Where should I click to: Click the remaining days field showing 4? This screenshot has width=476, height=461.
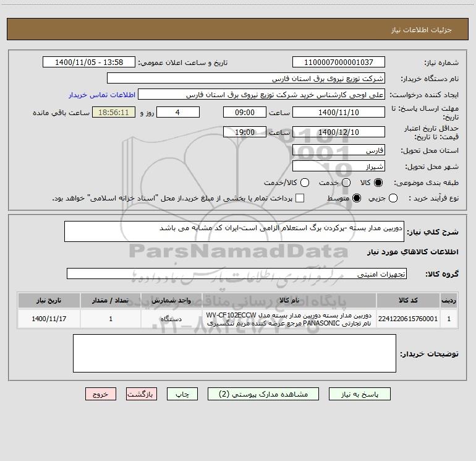[x=178, y=112]
